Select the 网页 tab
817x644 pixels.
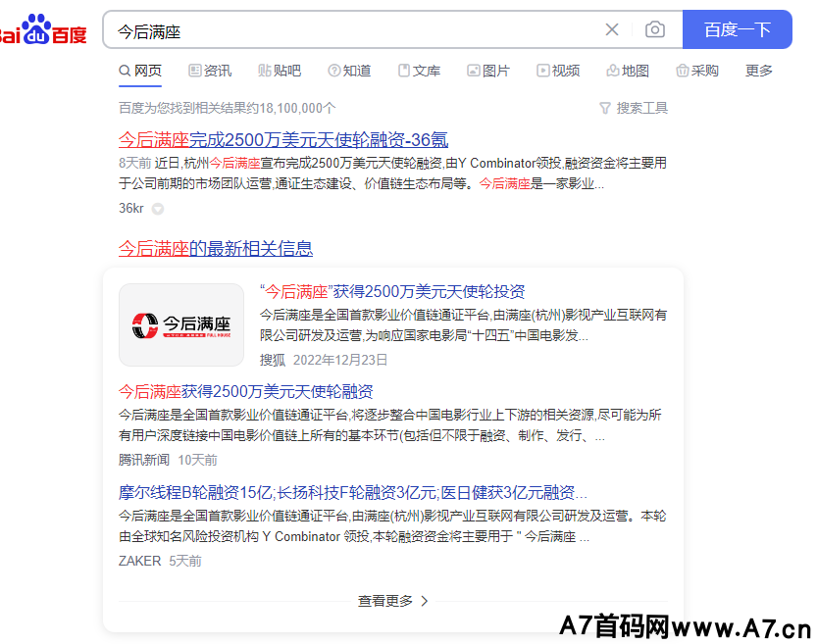point(140,71)
